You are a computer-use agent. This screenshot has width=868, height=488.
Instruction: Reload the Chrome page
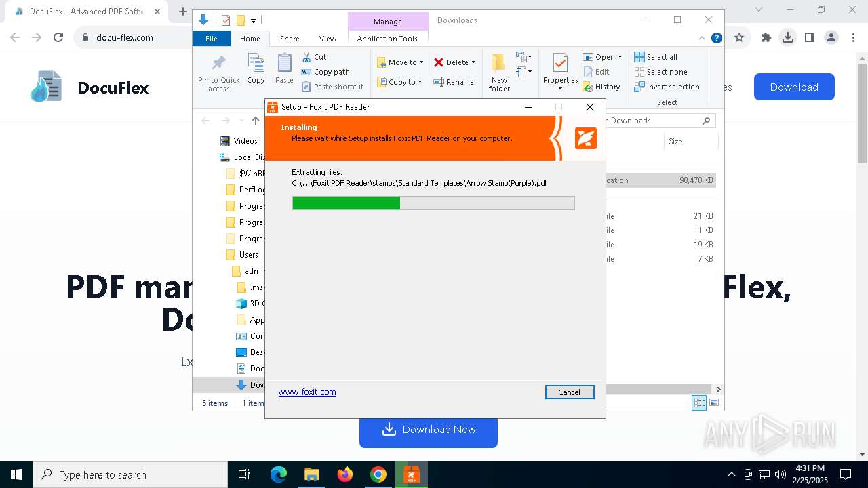(58, 37)
